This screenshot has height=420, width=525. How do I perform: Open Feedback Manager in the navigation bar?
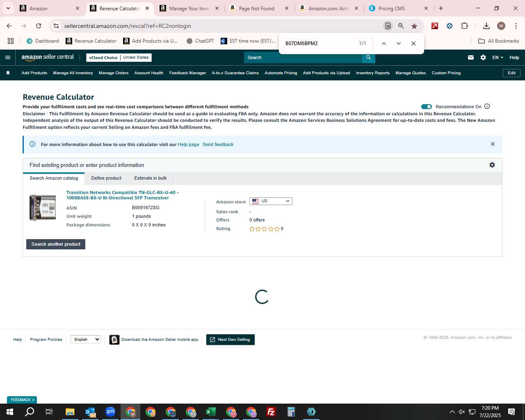(x=187, y=73)
